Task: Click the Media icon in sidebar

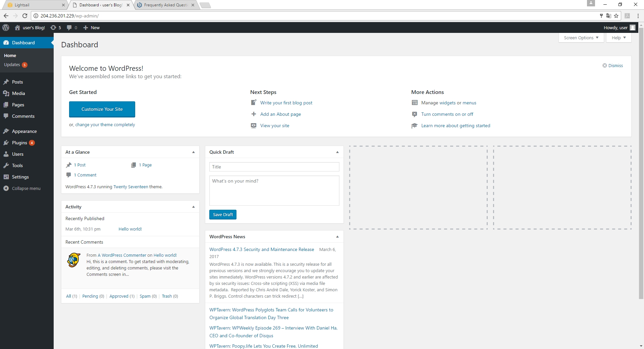Action: [x=6, y=93]
